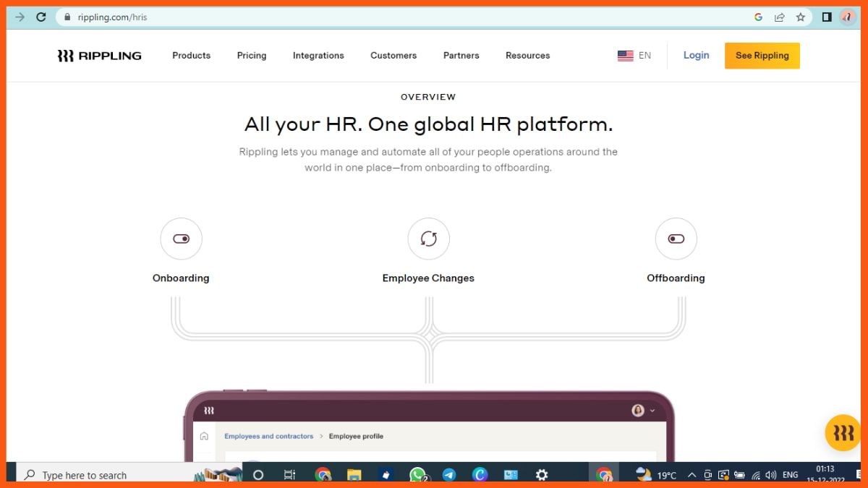Click the See Rippling button

coord(762,55)
